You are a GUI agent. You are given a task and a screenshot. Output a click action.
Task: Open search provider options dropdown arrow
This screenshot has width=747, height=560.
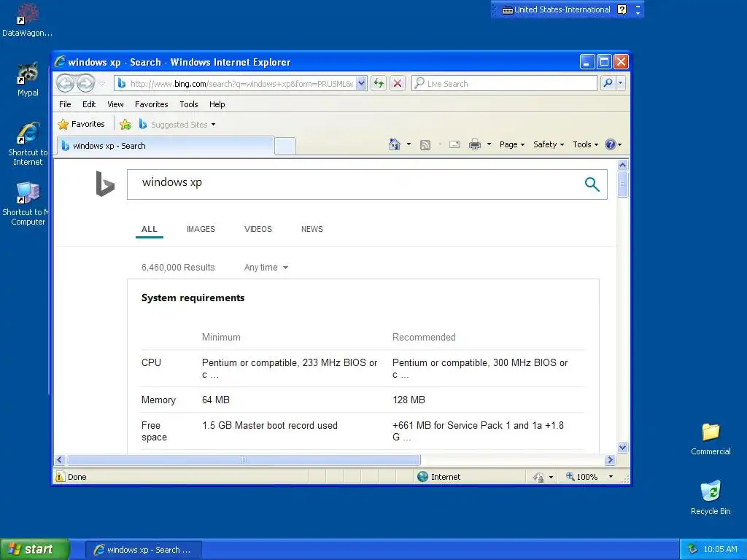click(620, 83)
